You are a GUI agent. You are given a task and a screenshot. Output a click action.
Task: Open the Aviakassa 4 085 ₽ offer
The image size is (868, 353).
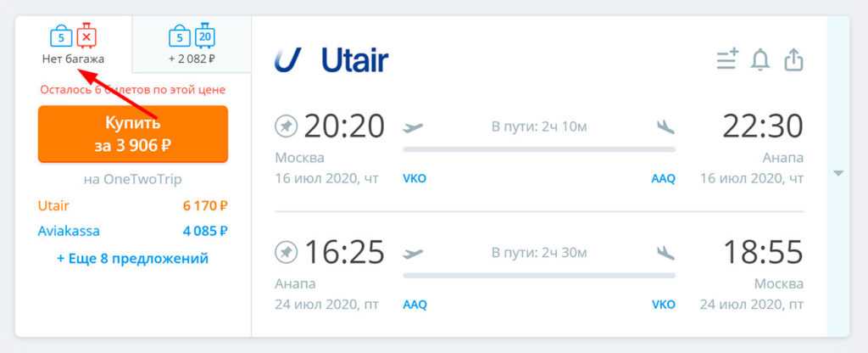133,230
